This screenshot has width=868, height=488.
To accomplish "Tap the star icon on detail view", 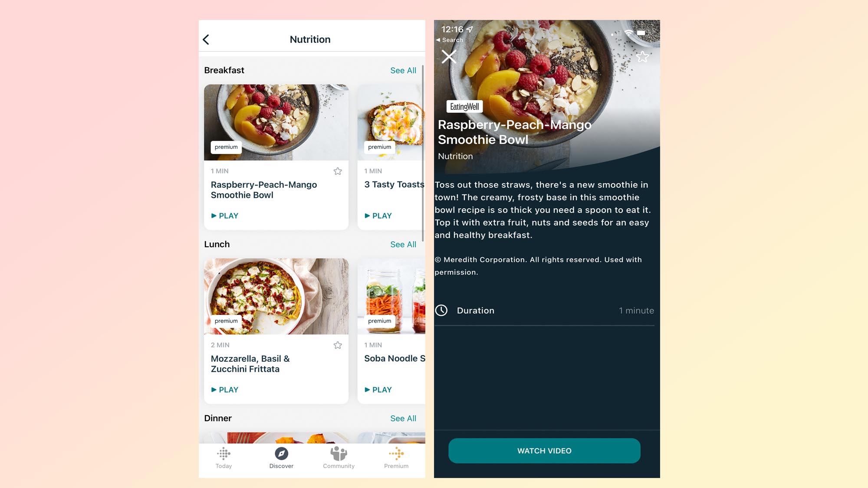I will coord(643,56).
